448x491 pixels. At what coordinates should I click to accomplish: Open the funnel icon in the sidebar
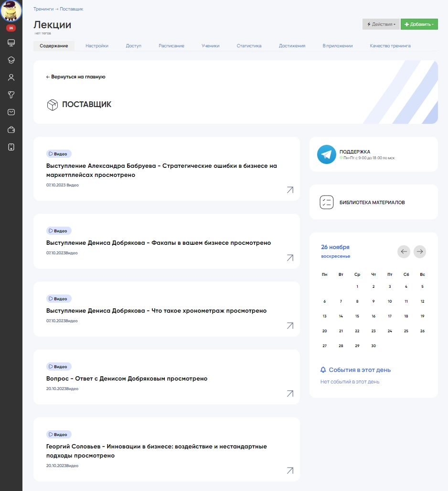pos(11,95)
